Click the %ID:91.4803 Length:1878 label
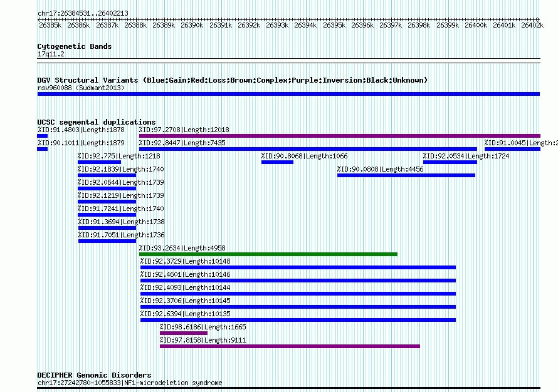 point(81,130)
